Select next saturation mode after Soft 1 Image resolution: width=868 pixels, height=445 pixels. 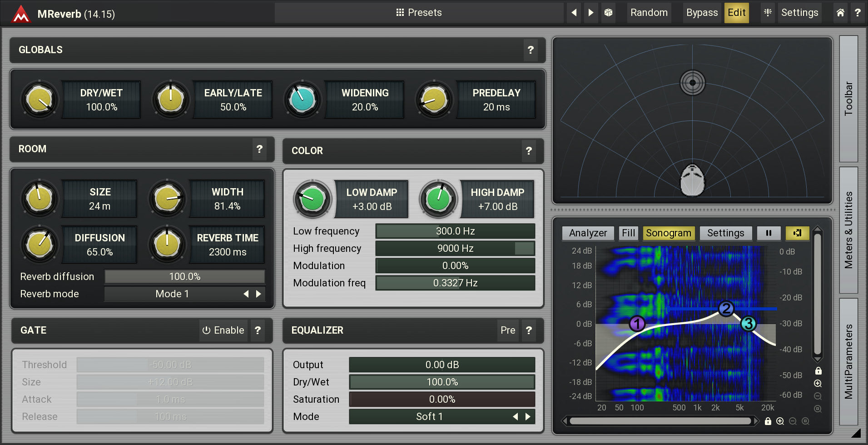pyautogui.click(x=528, y=417)
